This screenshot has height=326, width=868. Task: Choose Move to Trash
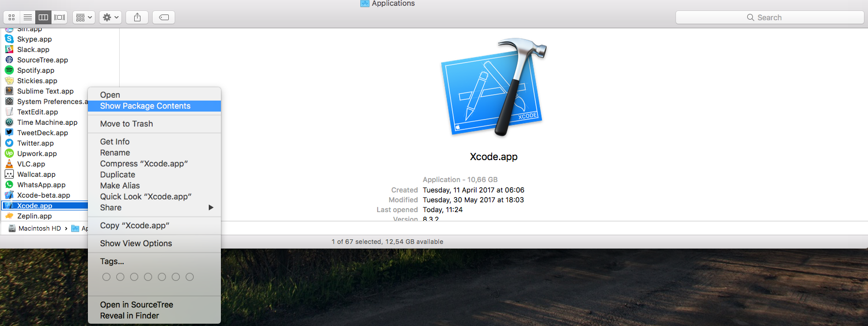pos(154,124)
